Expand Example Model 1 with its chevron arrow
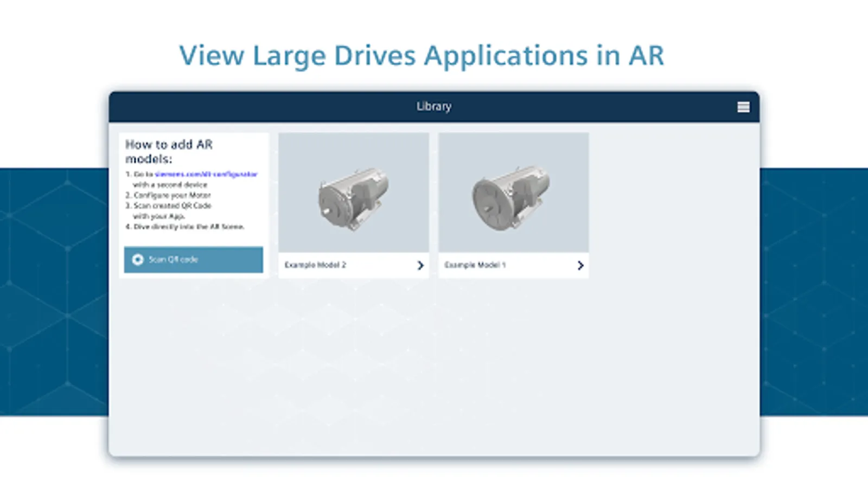The image size is (868, 488). [x=580, y=265]
